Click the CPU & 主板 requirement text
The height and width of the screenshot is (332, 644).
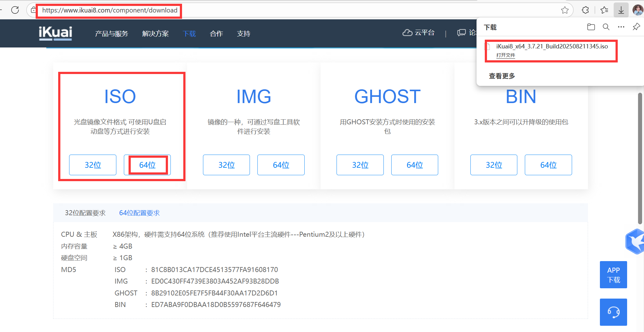(239, 234)
